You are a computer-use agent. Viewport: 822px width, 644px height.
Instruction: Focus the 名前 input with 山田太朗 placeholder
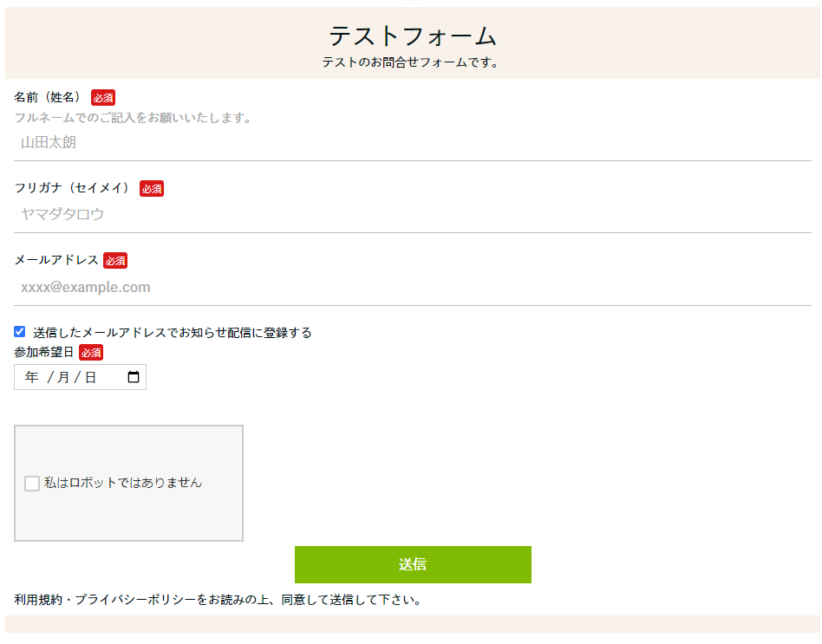[413, 142]
